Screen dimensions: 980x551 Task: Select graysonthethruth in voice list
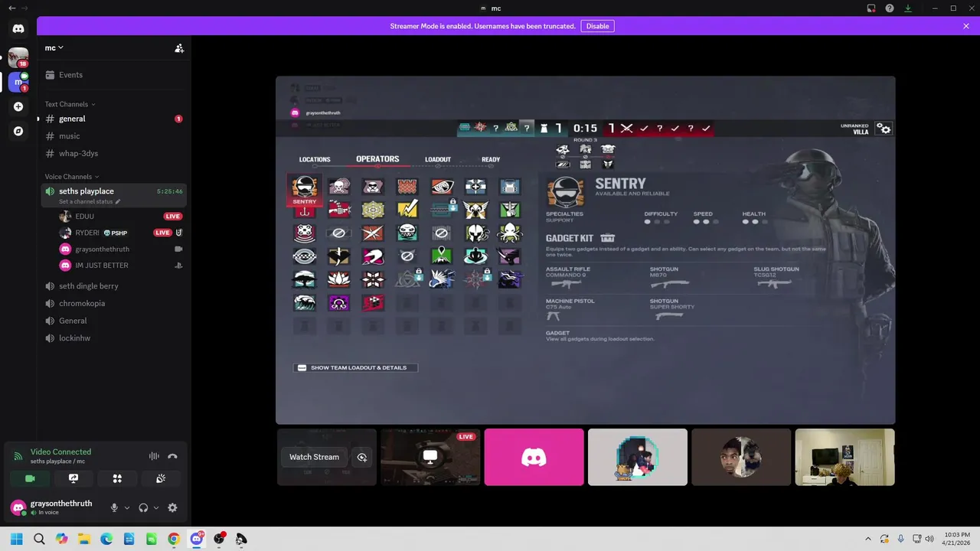click(x=120, y=249)
